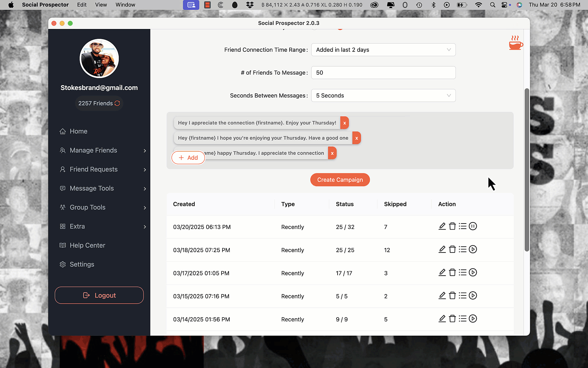Pause the 03/20/2025 06:13 PM campaign

(x=473, y=226)
